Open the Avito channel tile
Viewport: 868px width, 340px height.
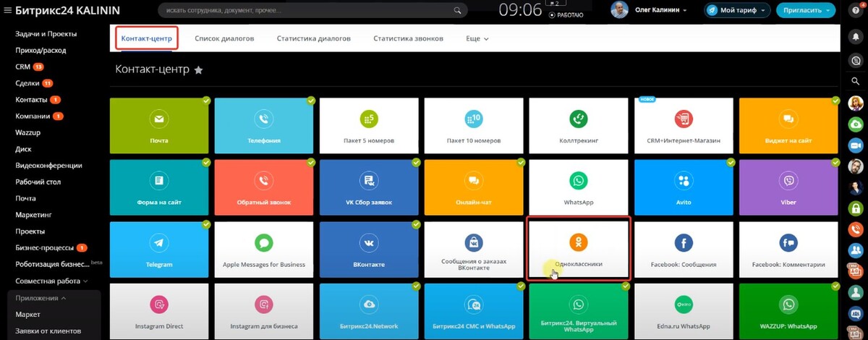click(684, 187)
